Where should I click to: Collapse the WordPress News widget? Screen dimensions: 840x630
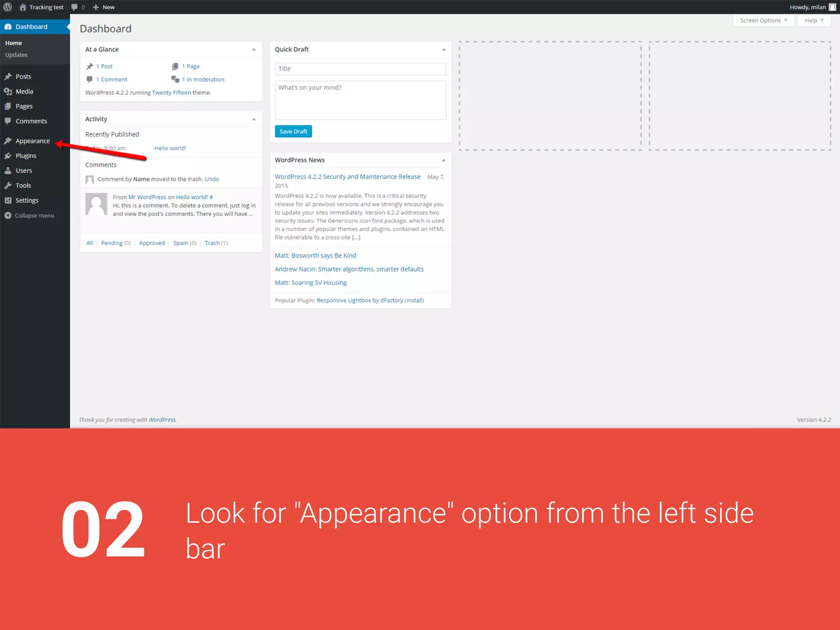click(x=443, y=160)
